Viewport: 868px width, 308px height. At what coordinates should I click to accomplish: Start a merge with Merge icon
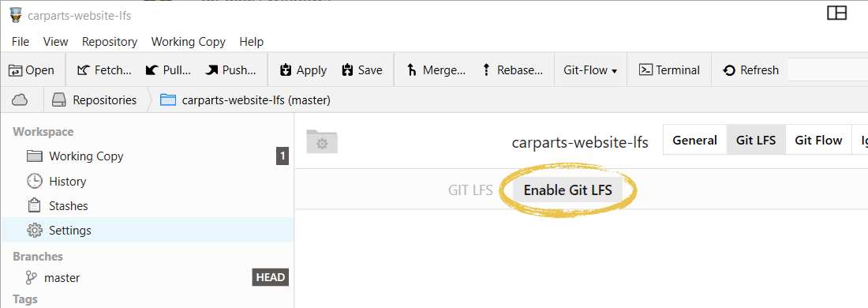(436, 70)
